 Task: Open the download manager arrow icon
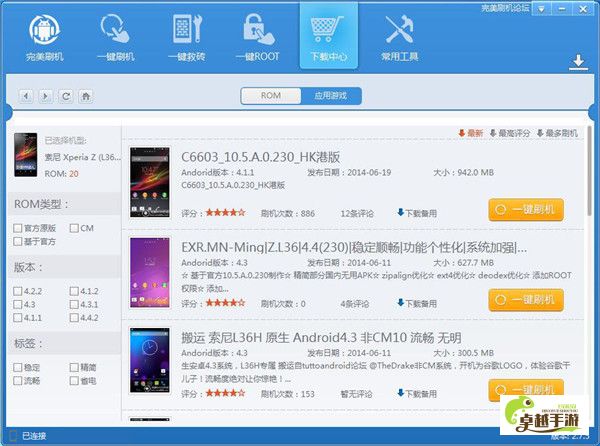click(x=578, y=63)
